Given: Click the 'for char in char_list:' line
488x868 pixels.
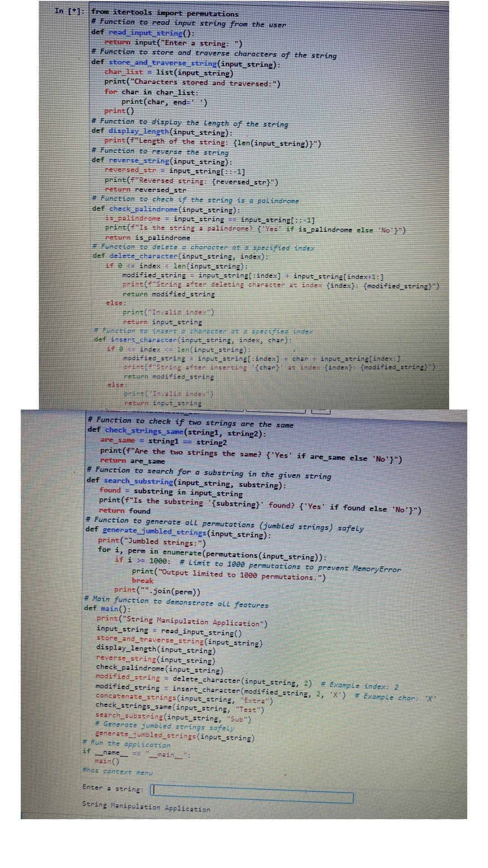Looking at the screenshot, I should coord(151,92).
